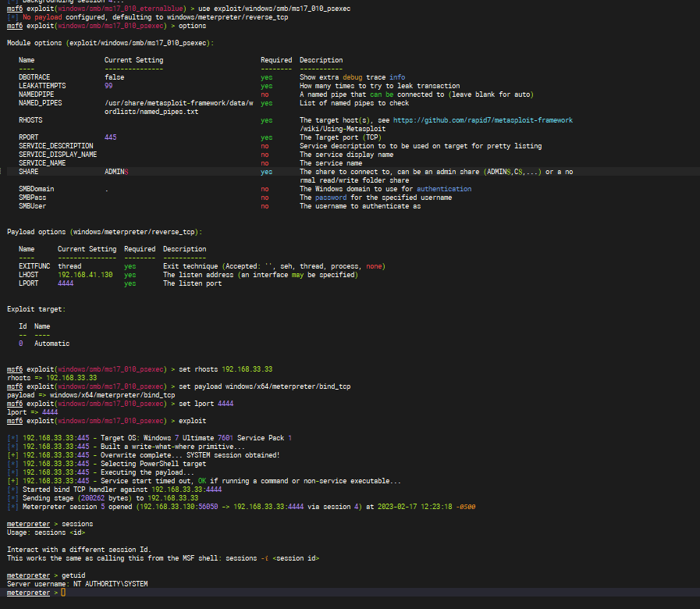
Task: Click 'payload => windows/x64/meterpreter/bind_tcp' output
Action: (x=91, y=395)
